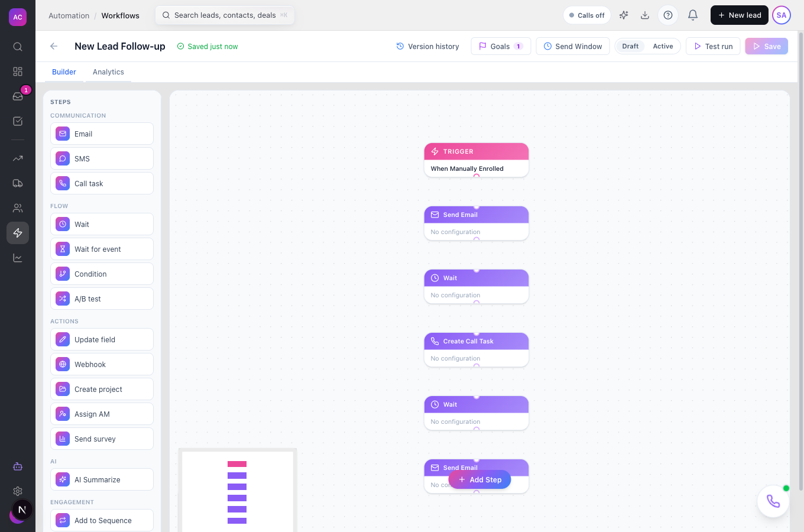Select the Create Call Task node
This screenshot has width=804, height=532.
click(476, 350)
